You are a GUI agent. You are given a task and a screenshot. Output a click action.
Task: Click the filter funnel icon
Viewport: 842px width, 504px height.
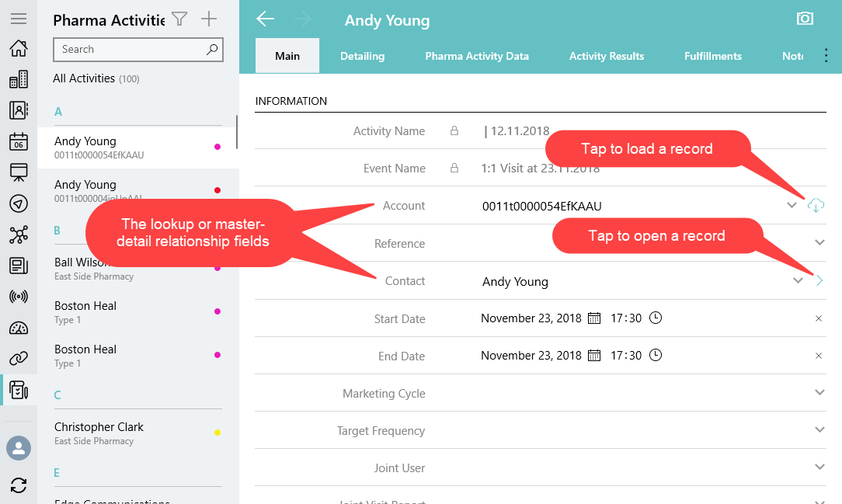(x=179, y=19)
